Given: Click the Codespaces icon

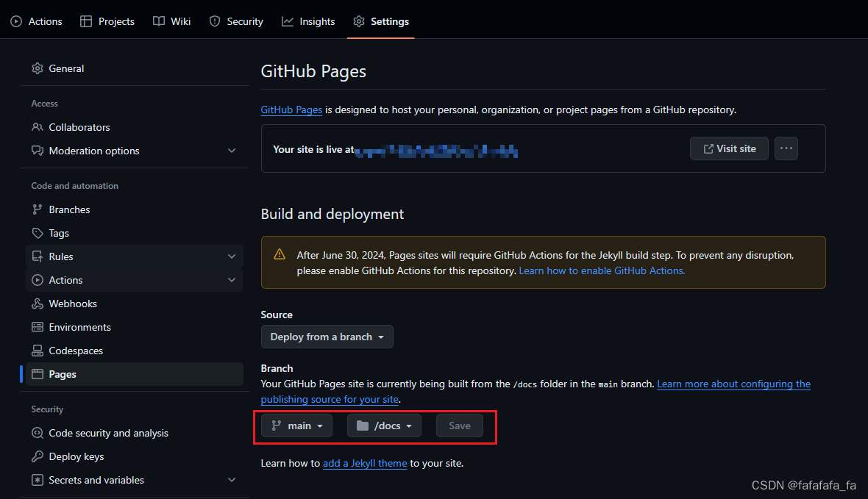Looking at the screenshot, I should (x=37, y=351).
